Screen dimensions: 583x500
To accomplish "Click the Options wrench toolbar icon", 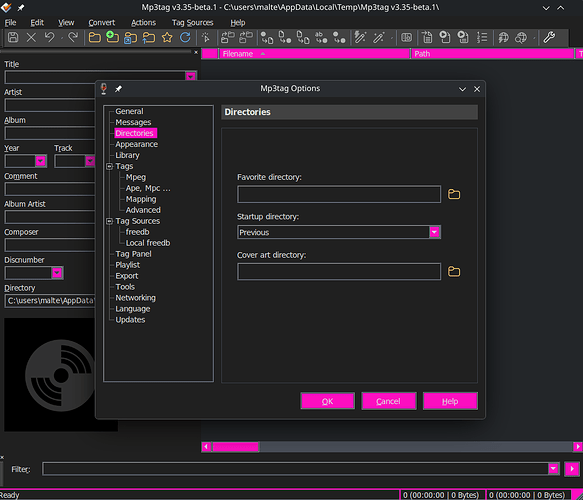I will pos(549,38).
